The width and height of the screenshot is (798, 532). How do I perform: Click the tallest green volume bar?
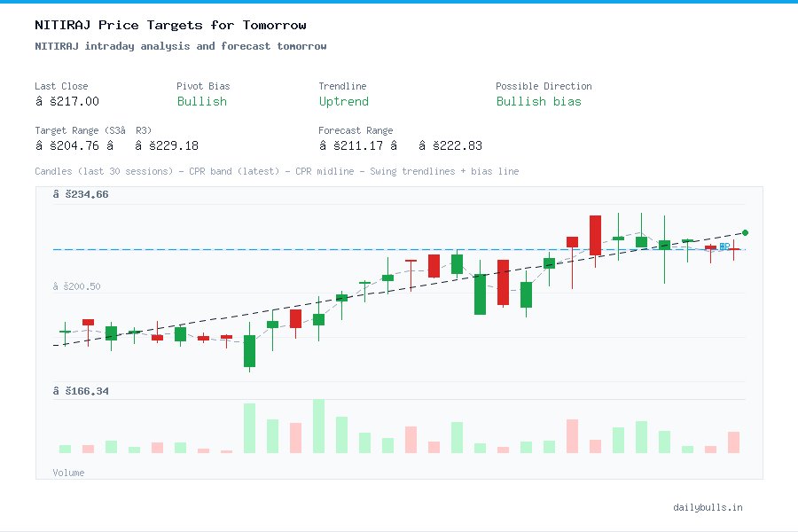click(x=317, y=426)
